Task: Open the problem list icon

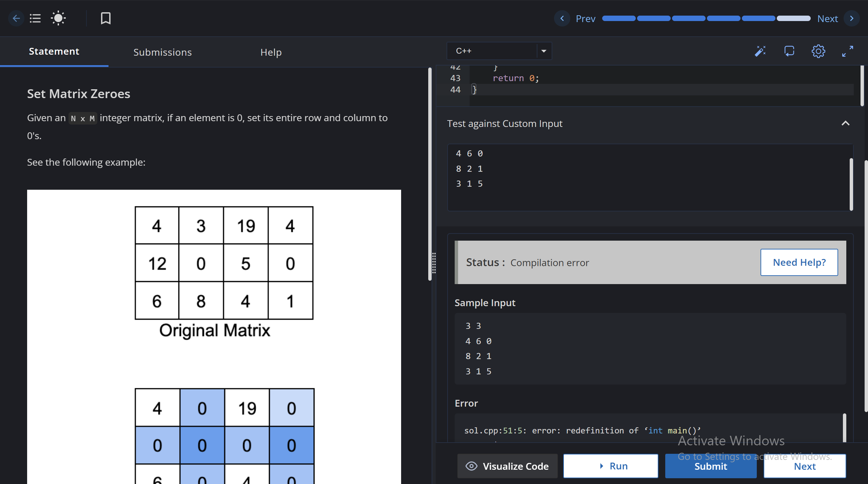Action: tap(35, 18)
